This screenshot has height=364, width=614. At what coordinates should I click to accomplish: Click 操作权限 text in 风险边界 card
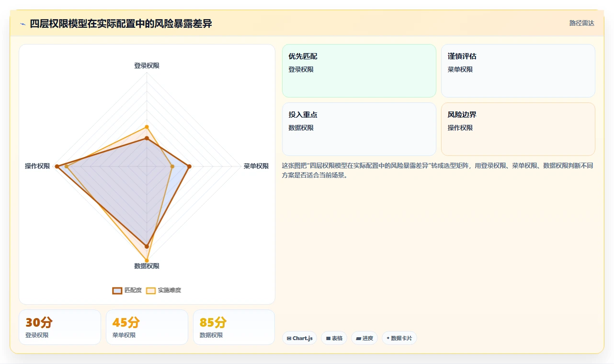click(x=460, y=128)
